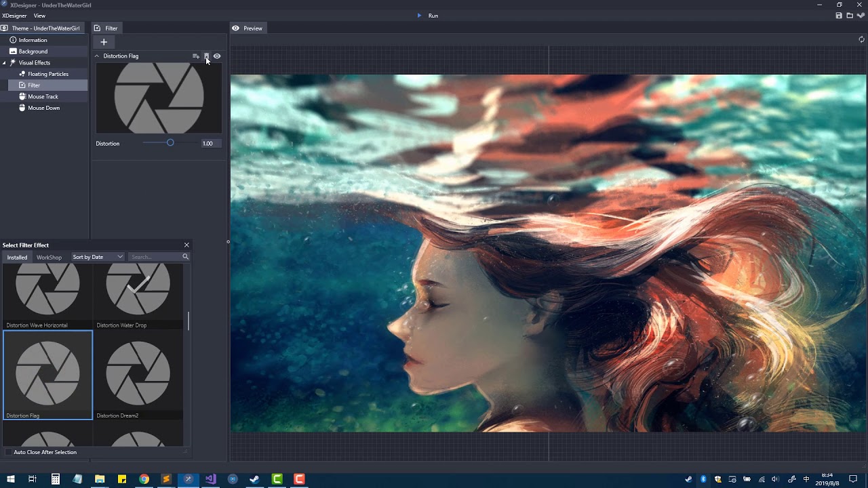This screenshot has height=488, width=868.
Task: Click the refresh preview icon
Action: (861, 39)
